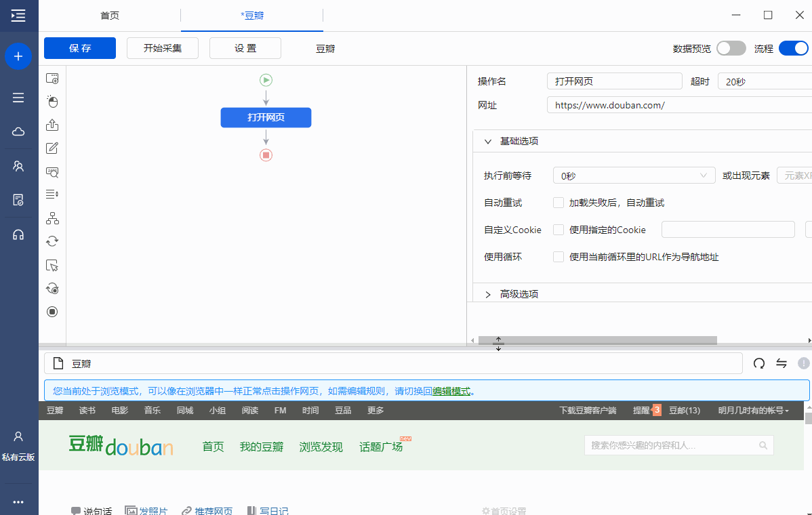Click the red flow end node

coord(266,154)
